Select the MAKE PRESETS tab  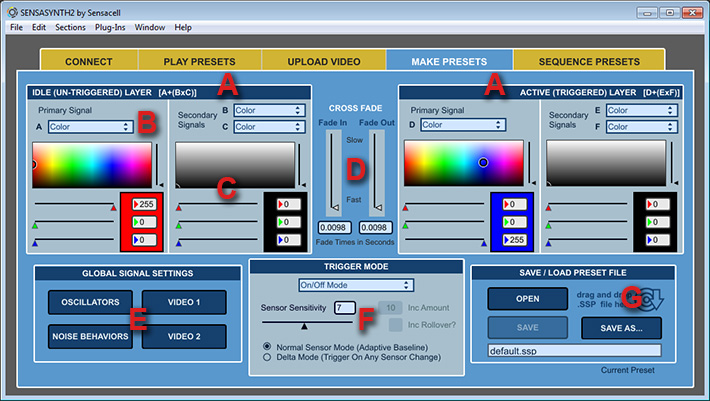click(x=449, y=61)
